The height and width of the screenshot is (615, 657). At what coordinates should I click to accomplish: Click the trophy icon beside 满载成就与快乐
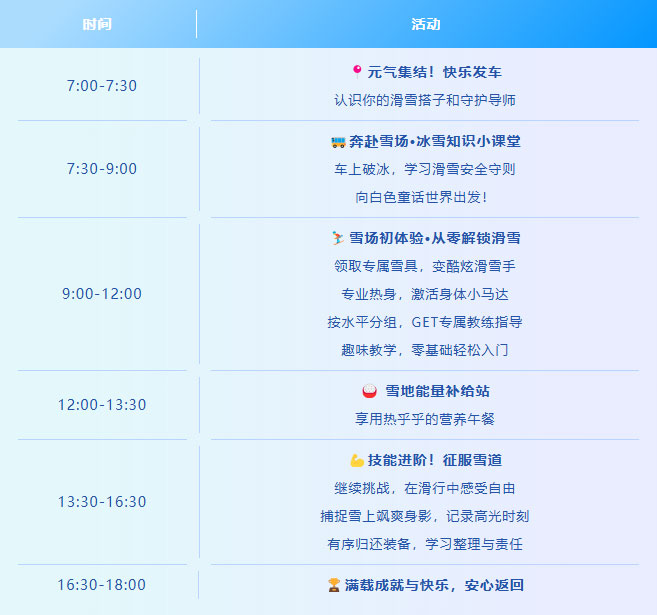[x=334, y=585]
